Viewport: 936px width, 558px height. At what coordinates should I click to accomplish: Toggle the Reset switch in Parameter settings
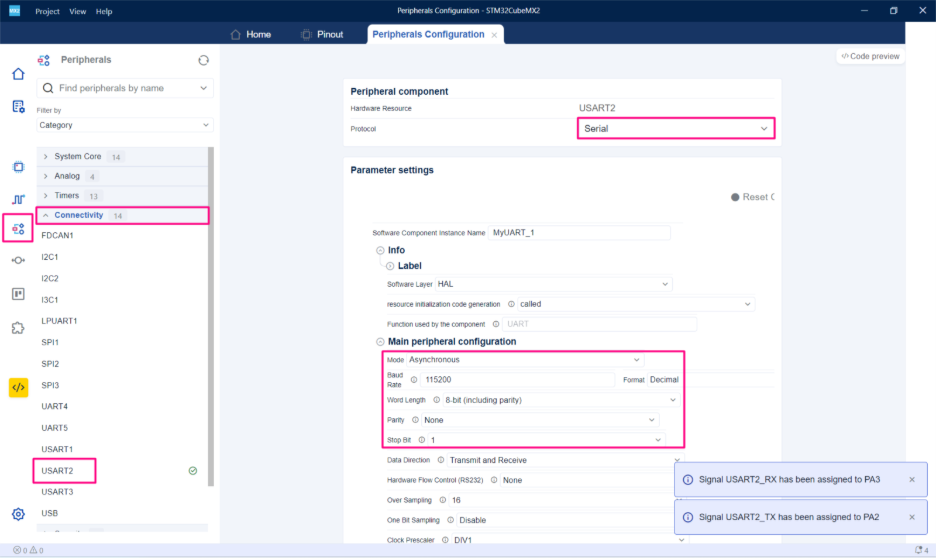pos(735,197)
